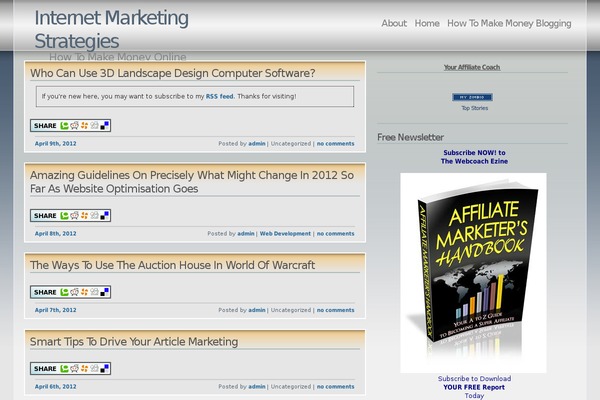Viewport: 600px width, 400px height.
Task: Click the Reddit icon under the 3D Landscape post
Action: pyautogui.click(x=74, y=126)
